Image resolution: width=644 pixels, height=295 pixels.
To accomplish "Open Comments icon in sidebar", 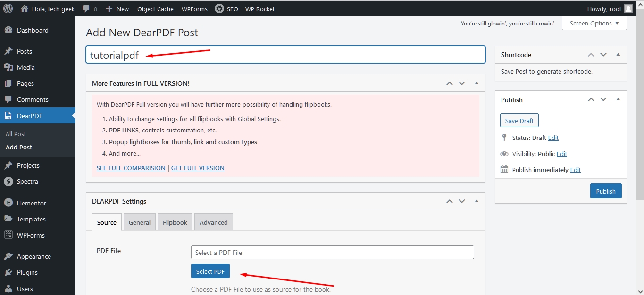I will [8, 99].
